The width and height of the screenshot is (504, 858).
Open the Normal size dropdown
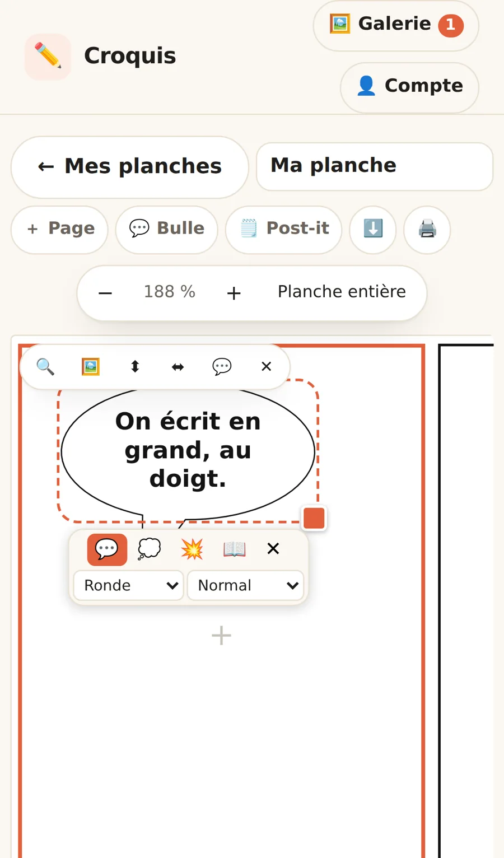click(246, 586)
